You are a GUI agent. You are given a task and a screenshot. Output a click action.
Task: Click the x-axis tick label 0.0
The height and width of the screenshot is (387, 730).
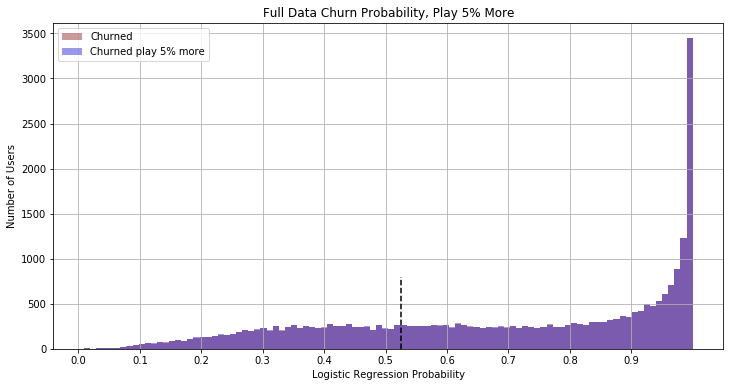[x=78, y=360]
